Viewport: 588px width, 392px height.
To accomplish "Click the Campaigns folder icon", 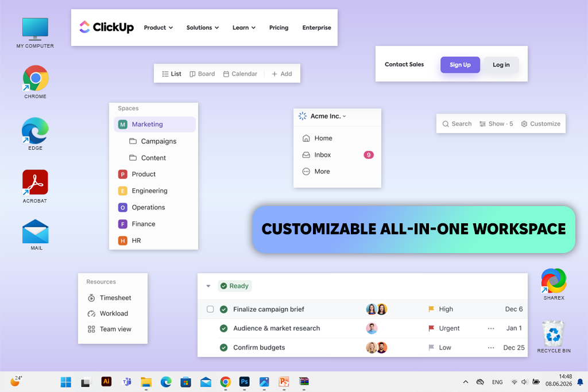I will point(133,141).
